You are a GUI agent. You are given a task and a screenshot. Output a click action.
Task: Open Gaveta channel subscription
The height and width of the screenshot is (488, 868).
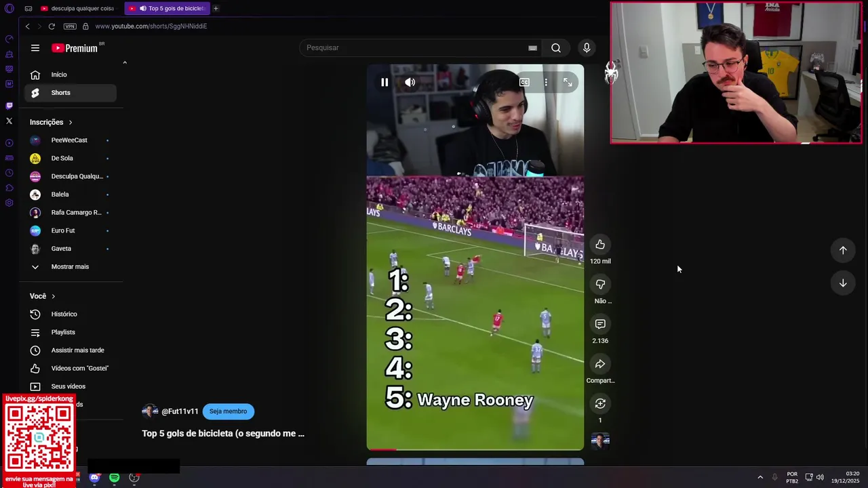(x=71, y=249)
